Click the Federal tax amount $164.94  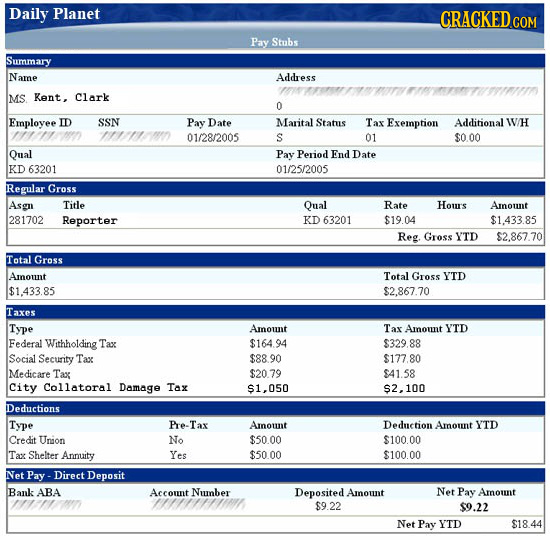pos(268,344)
